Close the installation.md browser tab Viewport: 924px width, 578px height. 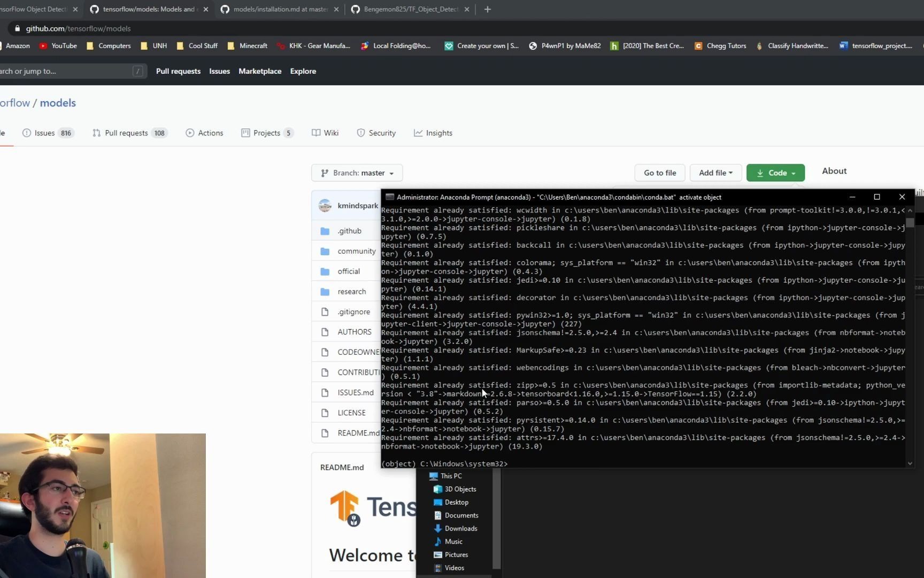point(336,9)
